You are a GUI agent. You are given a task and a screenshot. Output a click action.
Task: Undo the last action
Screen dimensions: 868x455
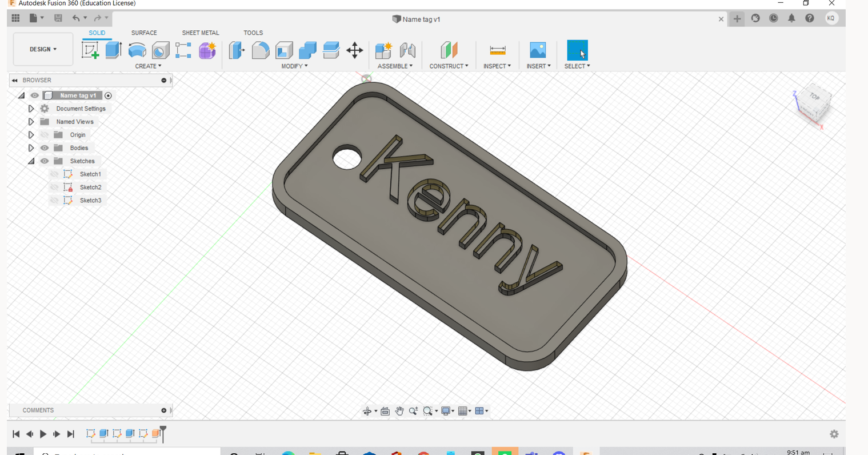[x=76, y=18]
